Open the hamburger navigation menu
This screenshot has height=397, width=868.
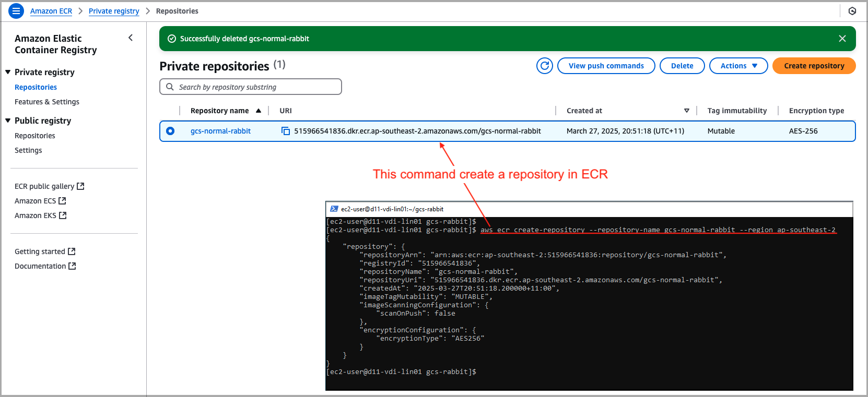(x=16, y=11)
